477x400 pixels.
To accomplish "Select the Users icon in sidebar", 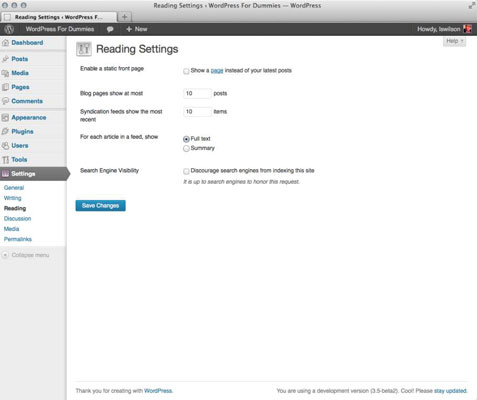I will 5,146.
